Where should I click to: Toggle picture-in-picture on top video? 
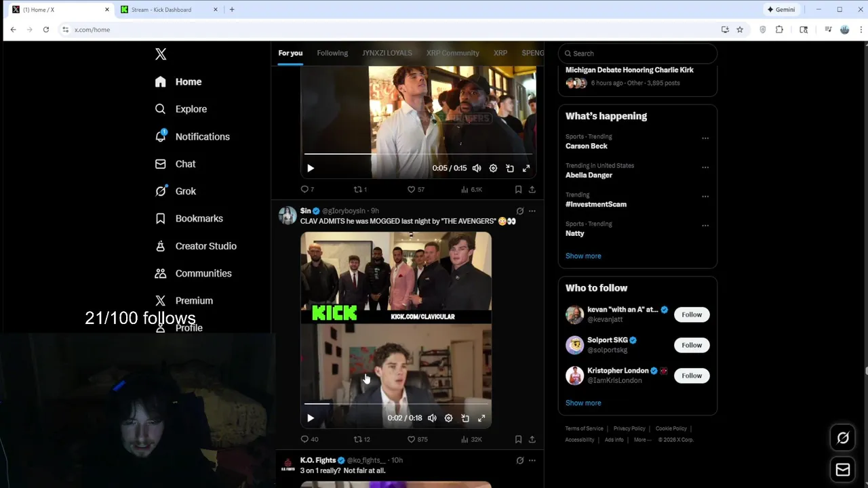pyautogui.click(x=510, y=168)
